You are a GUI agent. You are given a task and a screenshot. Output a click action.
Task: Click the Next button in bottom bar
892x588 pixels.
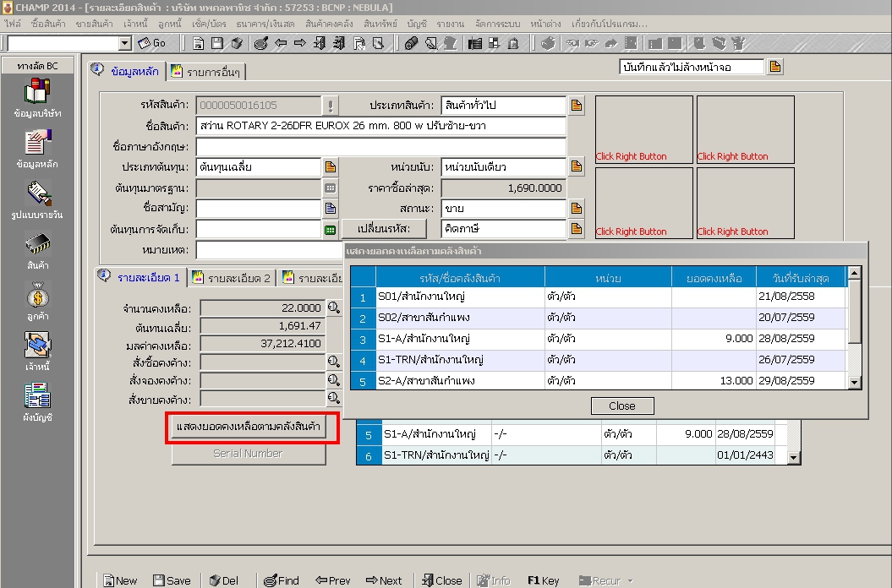384,580
